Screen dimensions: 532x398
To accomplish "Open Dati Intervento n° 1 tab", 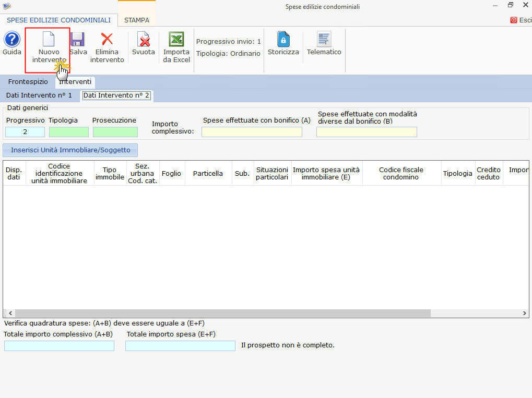I will [x=39, y=95].
